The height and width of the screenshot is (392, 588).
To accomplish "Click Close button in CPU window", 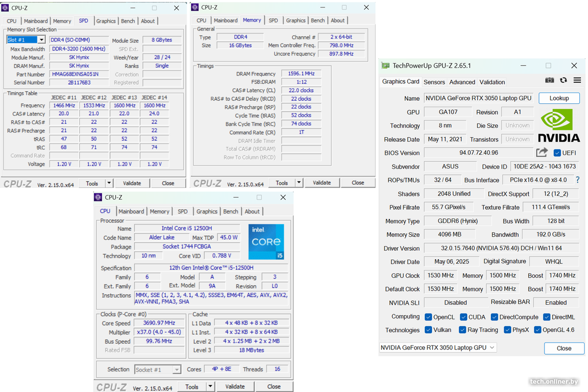I will click(274, 387).
